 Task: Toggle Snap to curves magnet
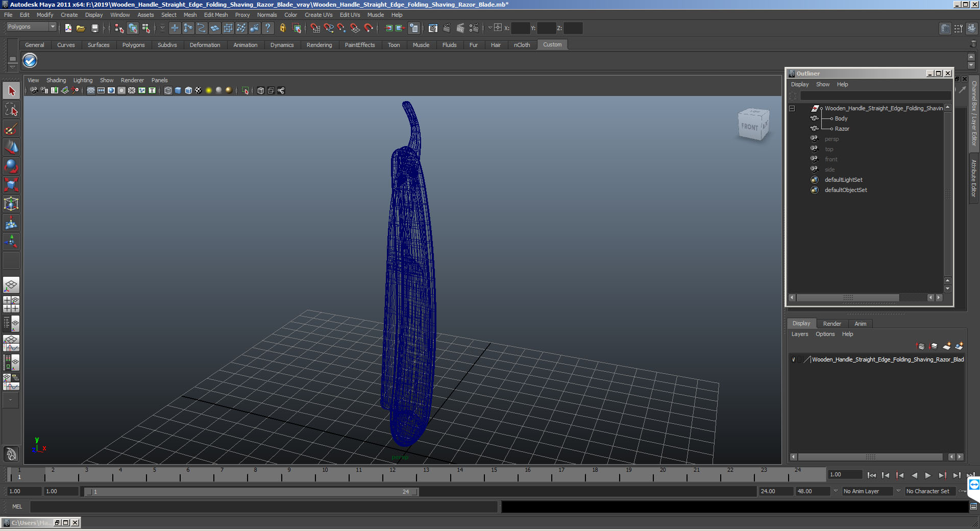point(328,28)
